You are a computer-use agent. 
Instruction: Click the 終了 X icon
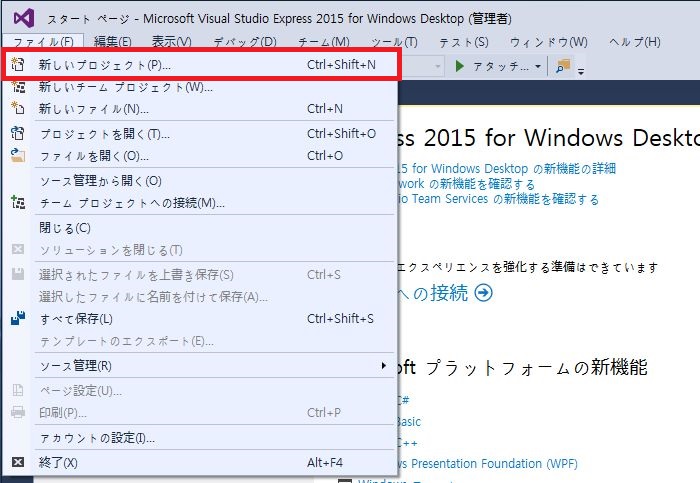[18, 462]
